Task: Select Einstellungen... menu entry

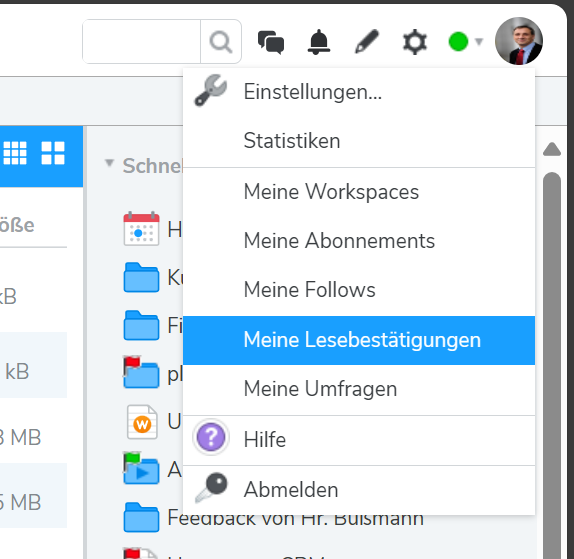Action: 359,92
